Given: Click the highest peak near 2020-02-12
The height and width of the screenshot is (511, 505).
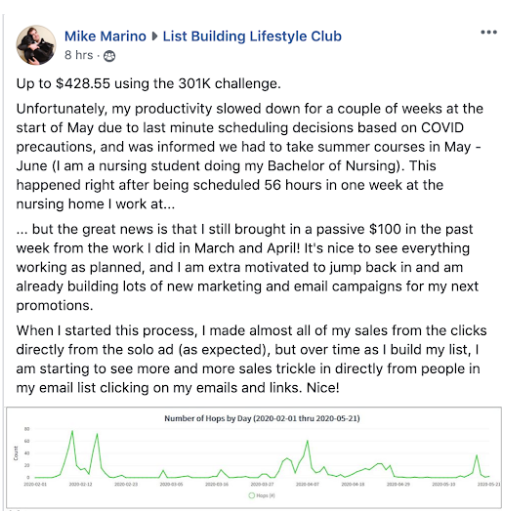Looking at the screenshot, I should [72, 431].
